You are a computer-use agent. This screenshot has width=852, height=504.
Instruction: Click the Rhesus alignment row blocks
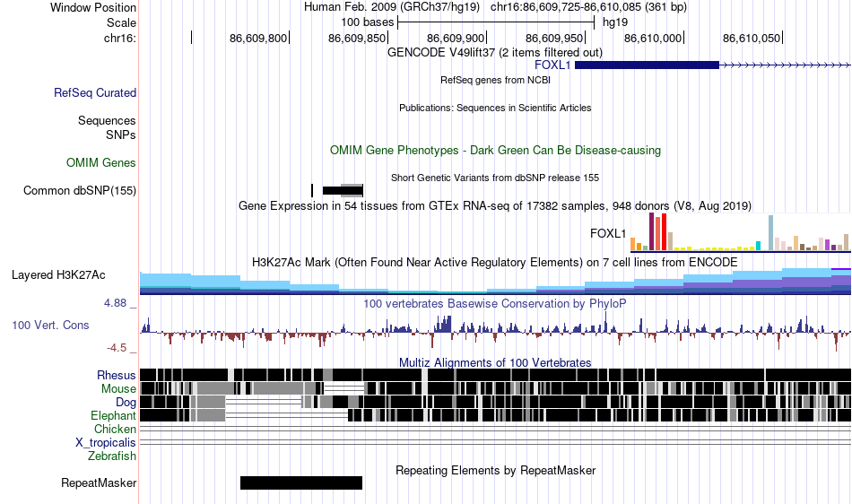pos(495,375)
